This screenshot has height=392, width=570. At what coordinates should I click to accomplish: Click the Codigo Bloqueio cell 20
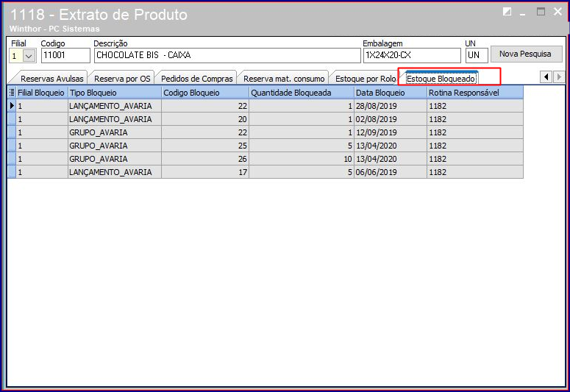click(x=205, y=119)
